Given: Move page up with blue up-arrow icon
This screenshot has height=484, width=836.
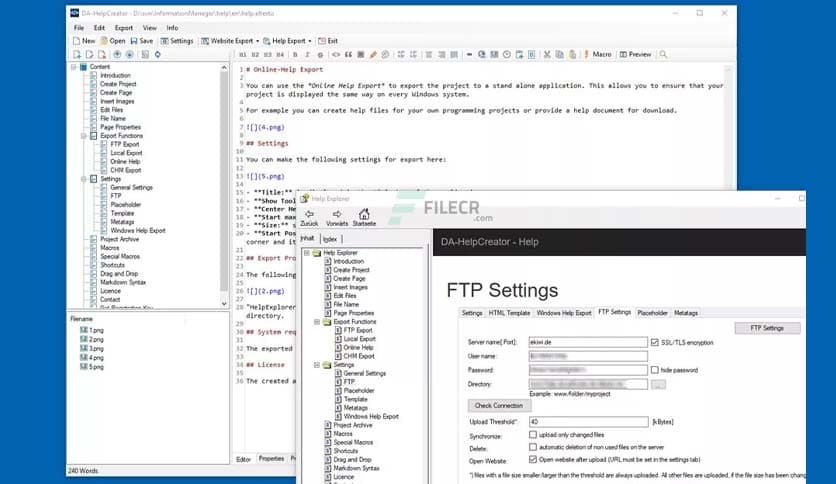Looking at the screenshot, I should tap(117, 55).
